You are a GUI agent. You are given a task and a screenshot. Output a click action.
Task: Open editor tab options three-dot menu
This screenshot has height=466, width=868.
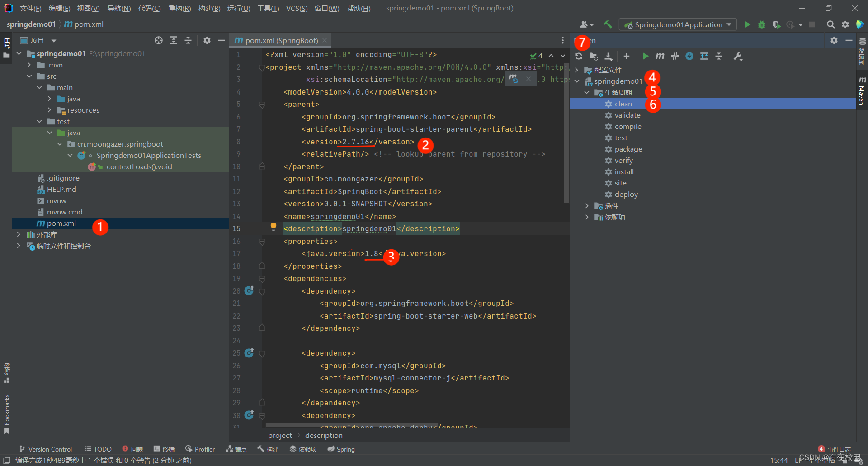(x=563, y=40)
